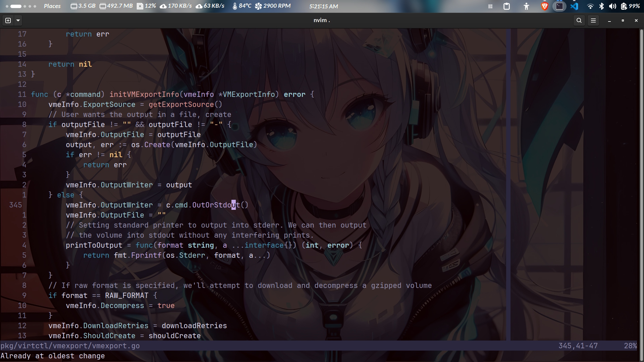This screenshot has width=644, height=362.
Task: Click the 'return nil' statement
Action: [x=70, y=64]
